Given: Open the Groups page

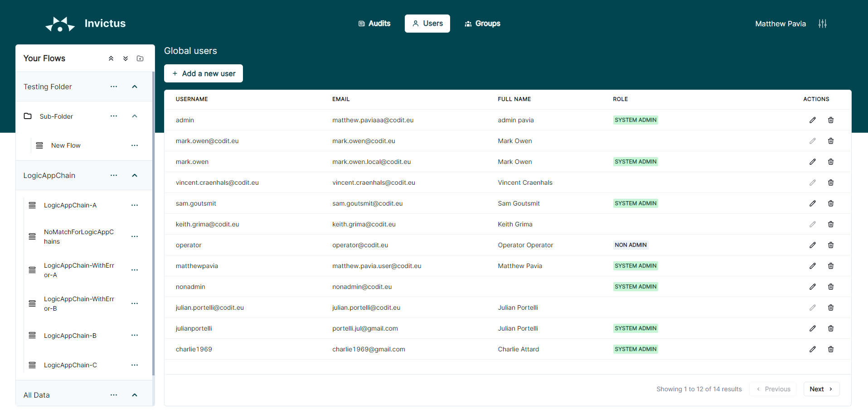Looking at the screenshot, I should (x=482, y=23).
